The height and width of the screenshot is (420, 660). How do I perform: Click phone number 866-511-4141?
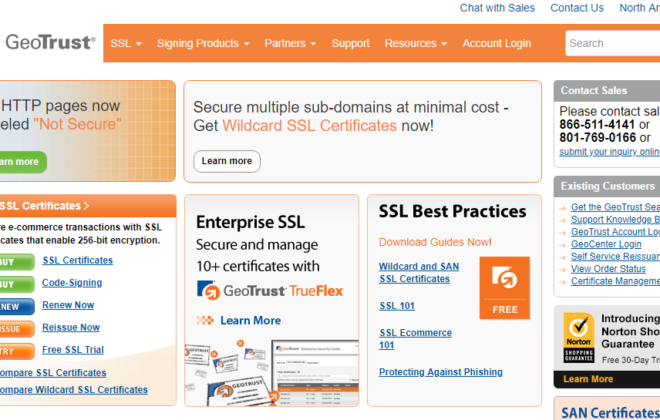[597, 125]
